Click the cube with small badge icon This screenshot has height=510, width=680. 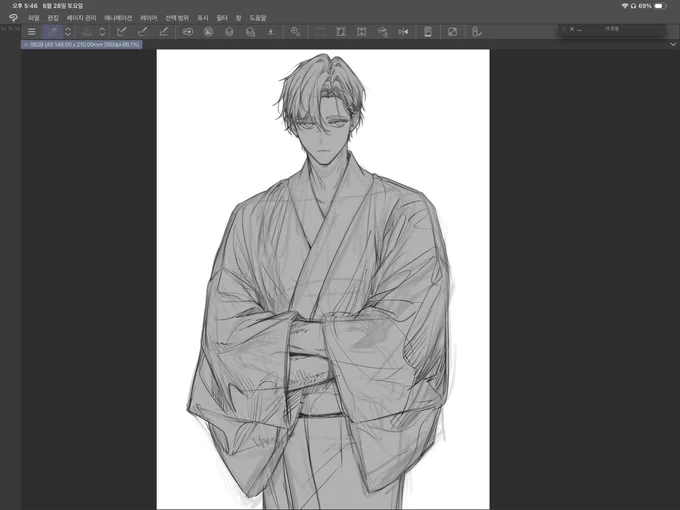pos(250,32)
